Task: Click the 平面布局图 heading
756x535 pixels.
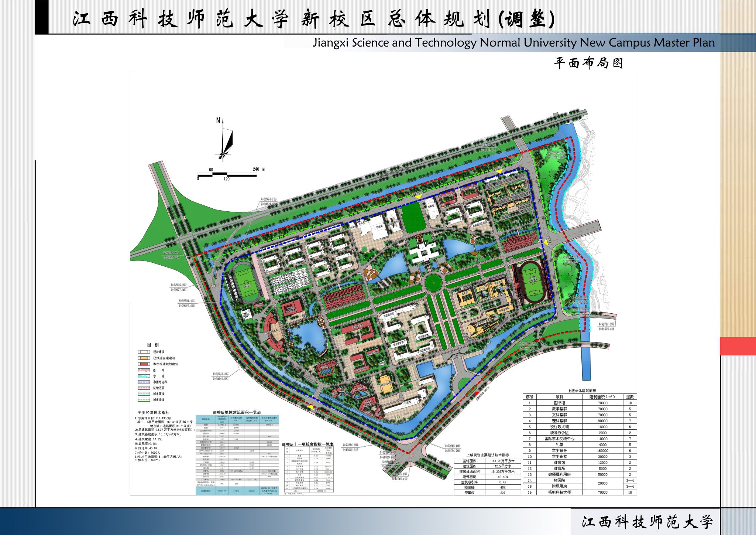Action: click(588, 63)
